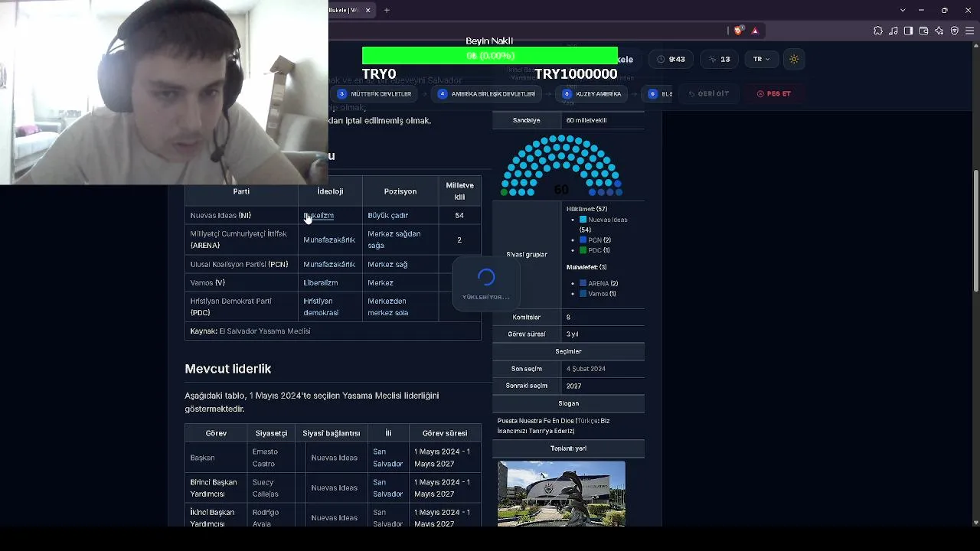This screenshot has height=551, width=980.
Task: Click the 2027 next election value
Action: [x=573, y=386]
